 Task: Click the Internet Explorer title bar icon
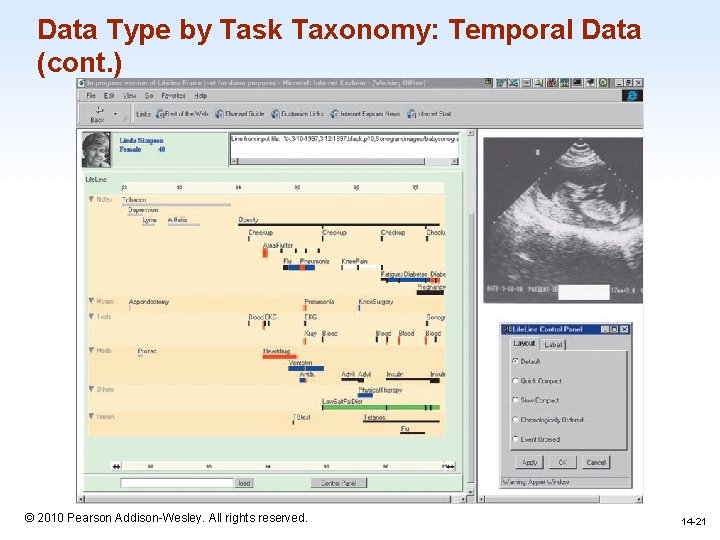(81, 83)
